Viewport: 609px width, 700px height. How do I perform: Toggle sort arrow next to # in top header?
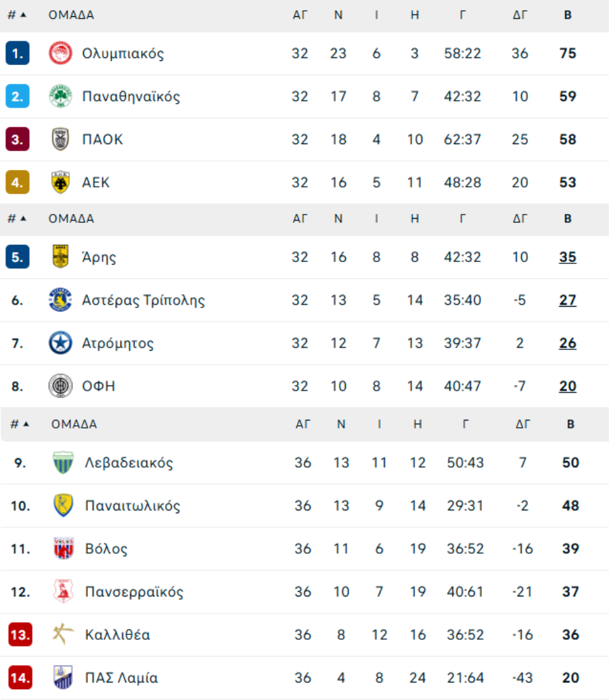point(23,15)
